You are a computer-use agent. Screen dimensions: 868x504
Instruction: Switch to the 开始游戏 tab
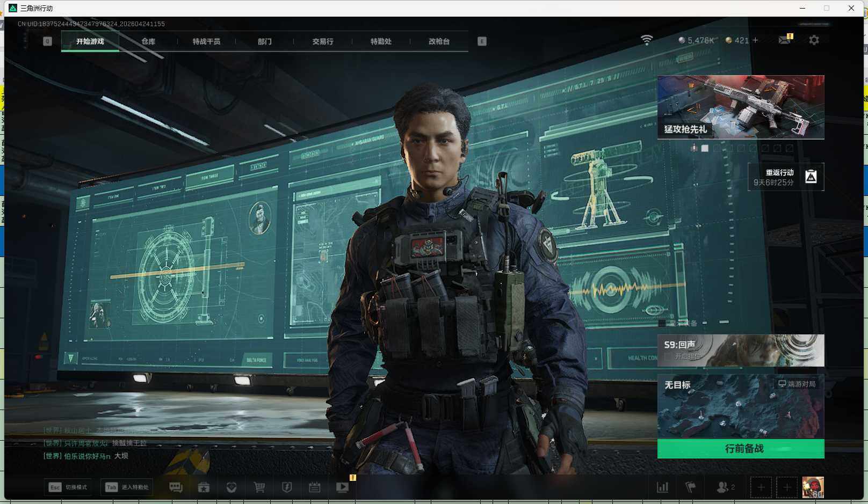[90, 41]
